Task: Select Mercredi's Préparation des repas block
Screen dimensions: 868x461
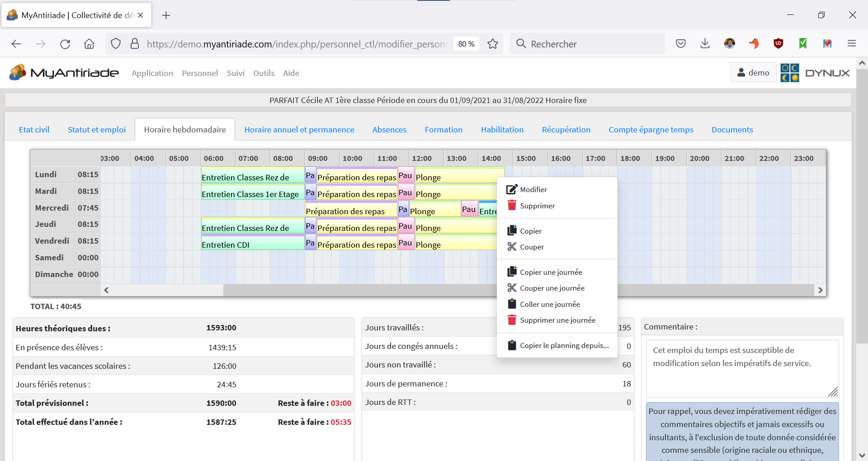Action: (351, 209)
